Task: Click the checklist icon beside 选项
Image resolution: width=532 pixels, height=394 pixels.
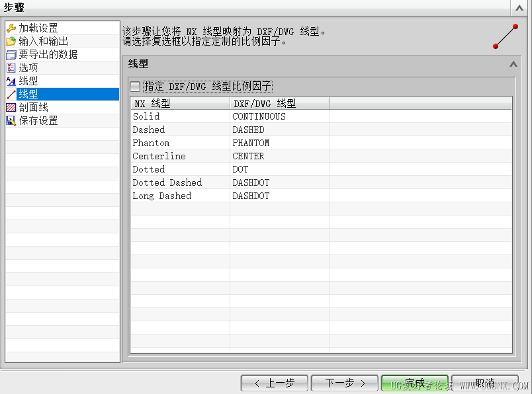Action: 11,68
